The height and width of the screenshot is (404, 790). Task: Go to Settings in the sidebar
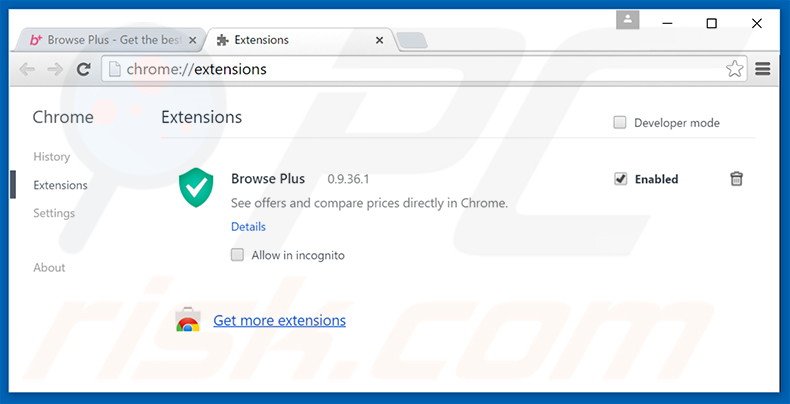54,213
